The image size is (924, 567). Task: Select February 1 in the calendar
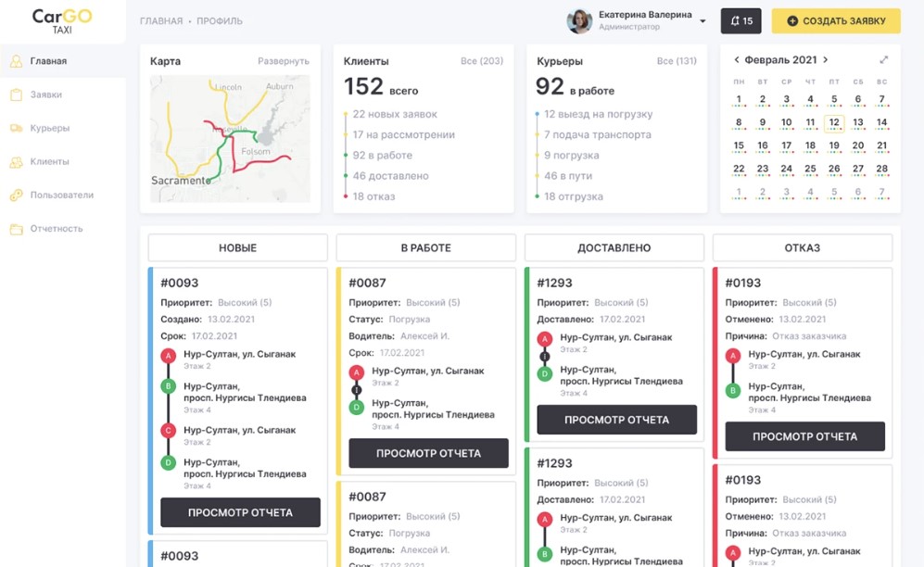tap(739, 99)
